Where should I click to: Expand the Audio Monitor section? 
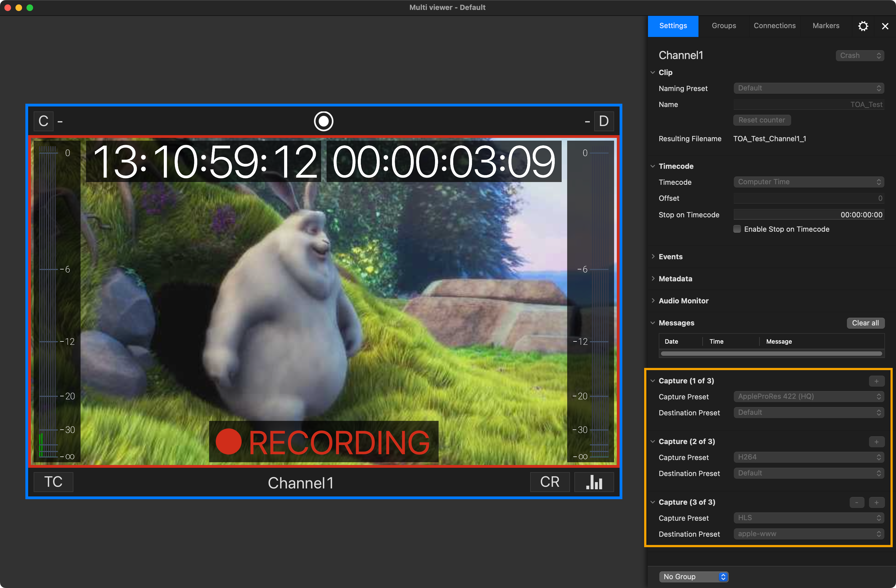click(653, 300)
